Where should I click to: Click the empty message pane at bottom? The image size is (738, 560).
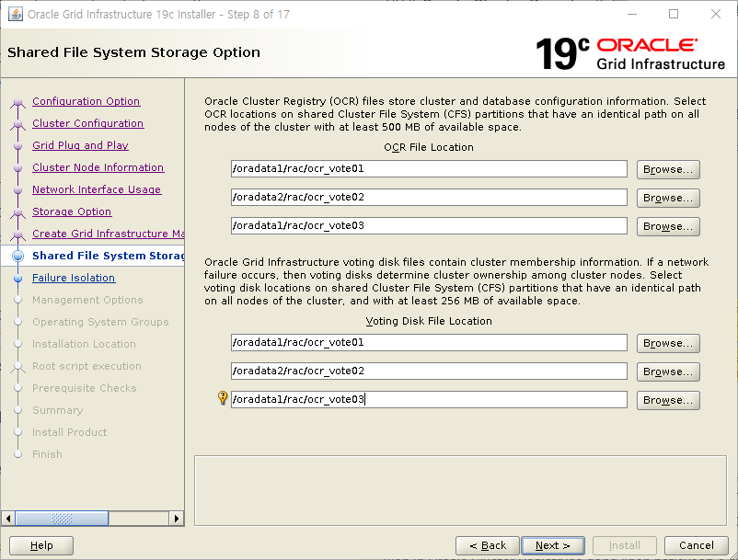click(460, 490)
